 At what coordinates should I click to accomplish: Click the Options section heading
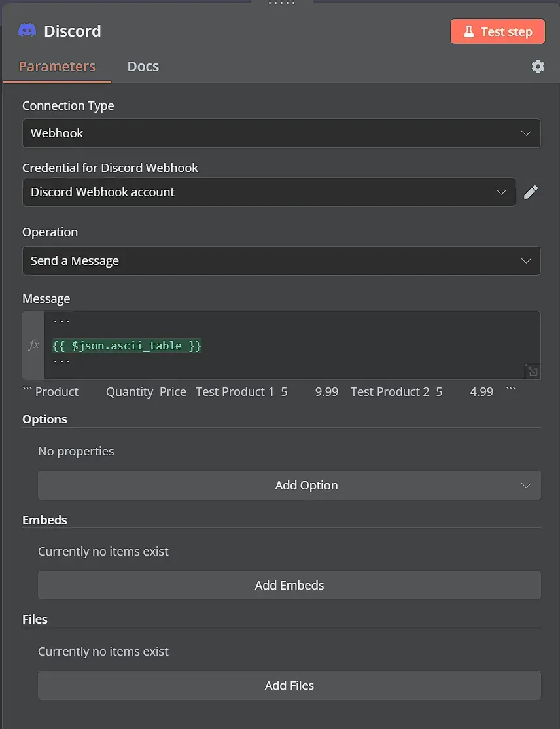click(x=44, y=419)
